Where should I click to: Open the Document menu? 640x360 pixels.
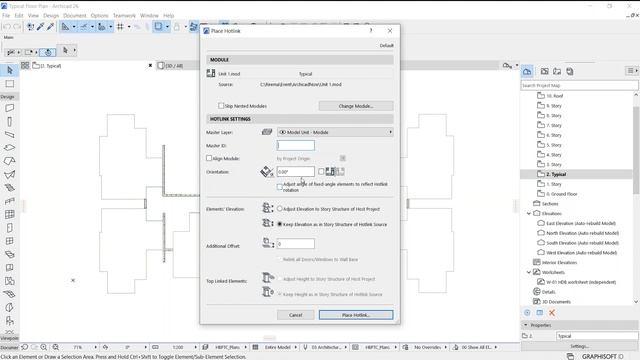pyautogui.click(x=75, y=16)
